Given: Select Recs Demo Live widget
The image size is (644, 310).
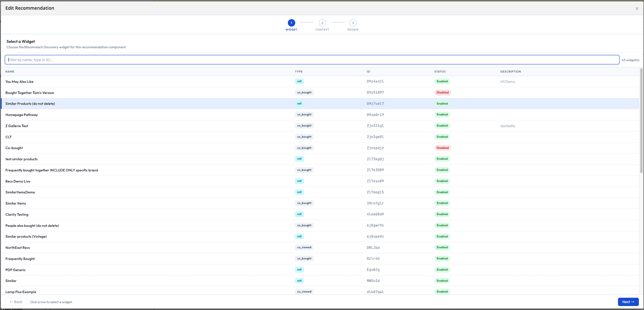Looking at the screenshot, I should (320, 181).
